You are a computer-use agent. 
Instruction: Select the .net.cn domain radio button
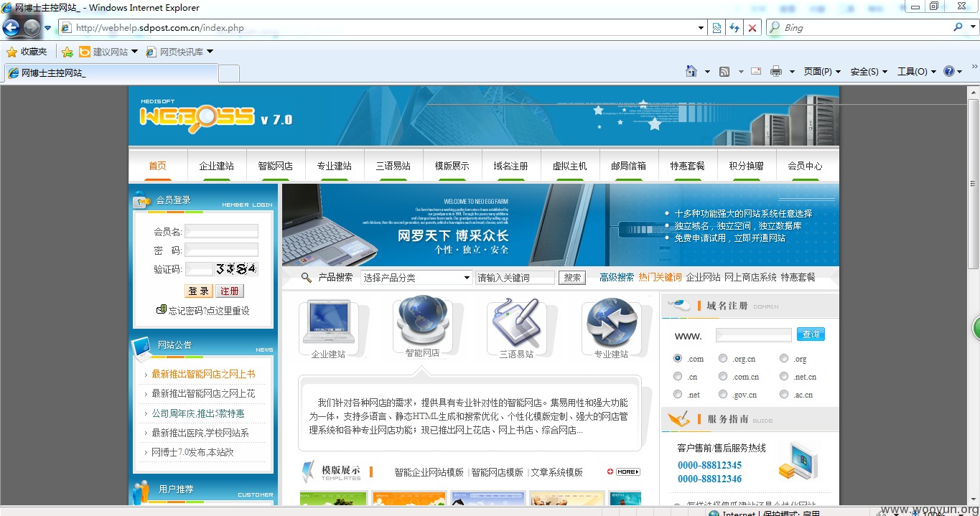pyautogui.click(x=784, y=376)
